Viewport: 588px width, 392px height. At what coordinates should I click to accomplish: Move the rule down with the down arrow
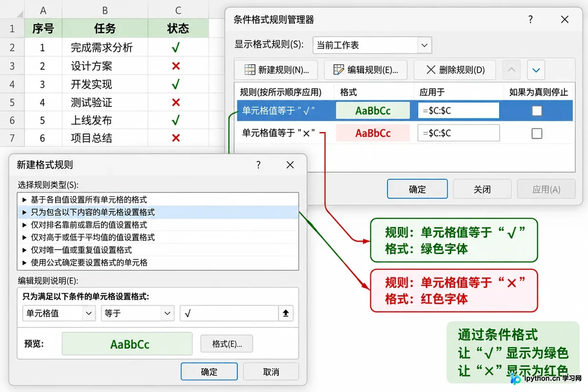click(x=536, y=70)
